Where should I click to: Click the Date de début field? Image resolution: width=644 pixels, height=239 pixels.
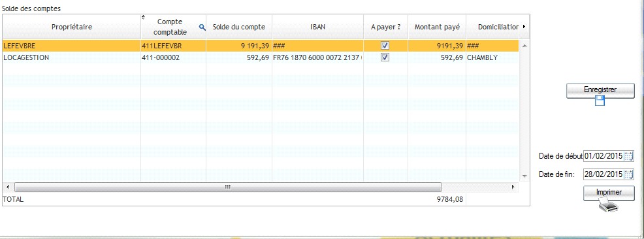click(x=604, y=156)
